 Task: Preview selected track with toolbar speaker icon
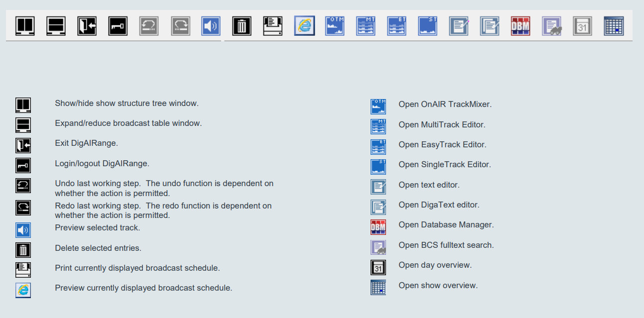pyautogui.click(x=211, y=26)
